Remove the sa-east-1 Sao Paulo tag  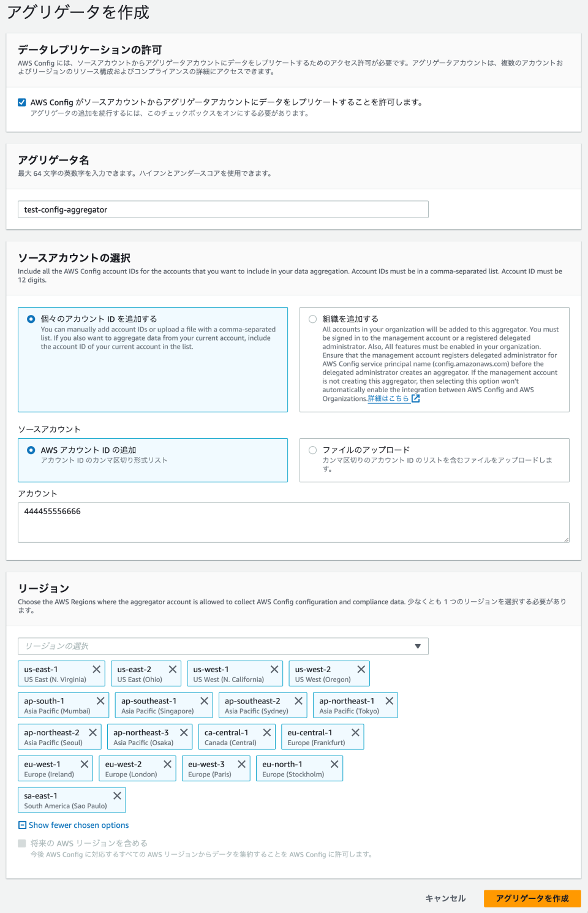117,795
